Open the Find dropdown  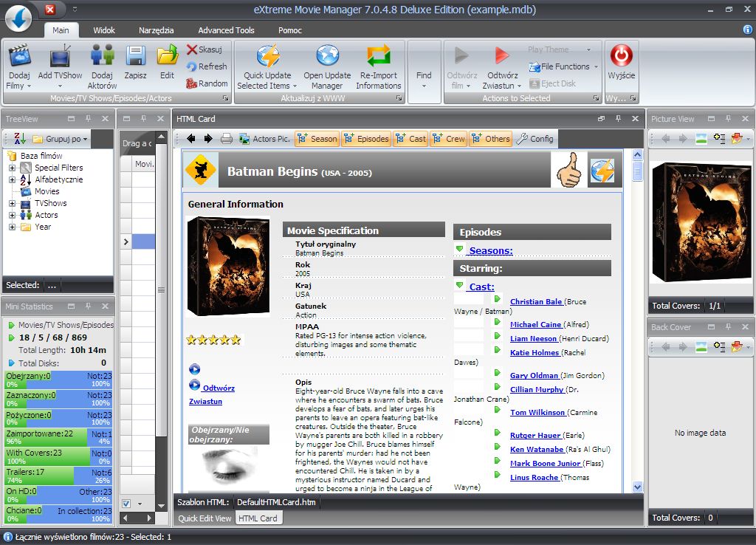425,72
